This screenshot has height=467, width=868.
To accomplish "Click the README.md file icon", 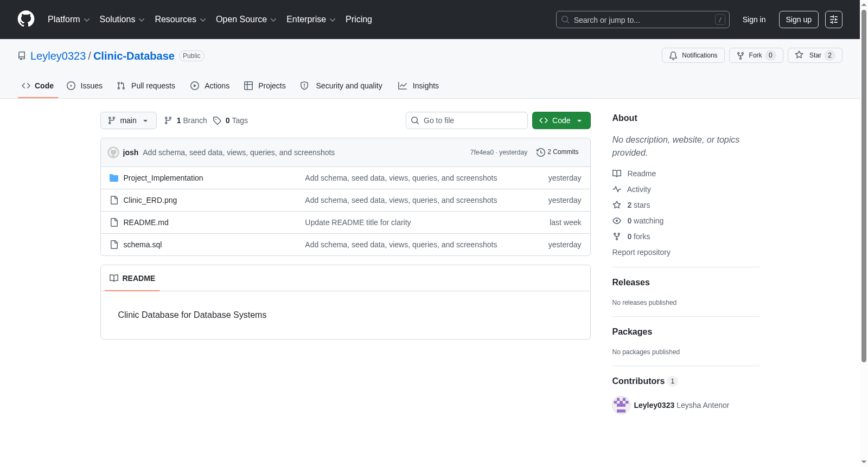I will [114, 222].
